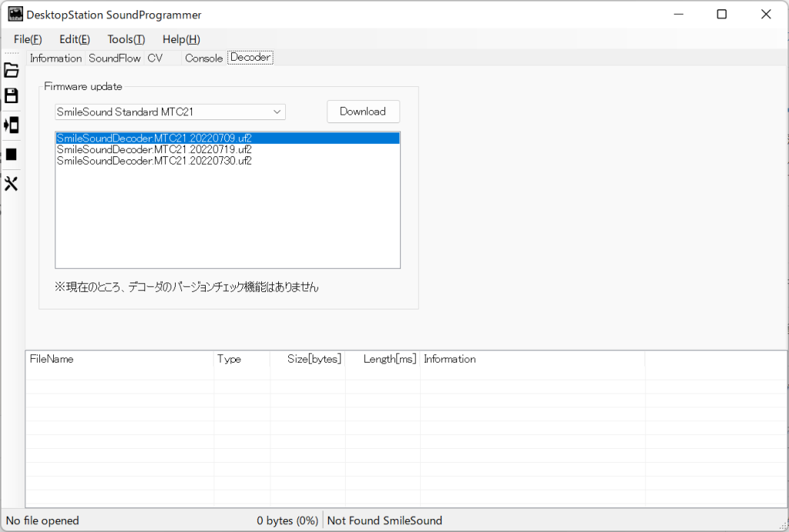Open the Help menu
Image resolution: width=789 pixels, height=532 pixels.
pos(181,39)
